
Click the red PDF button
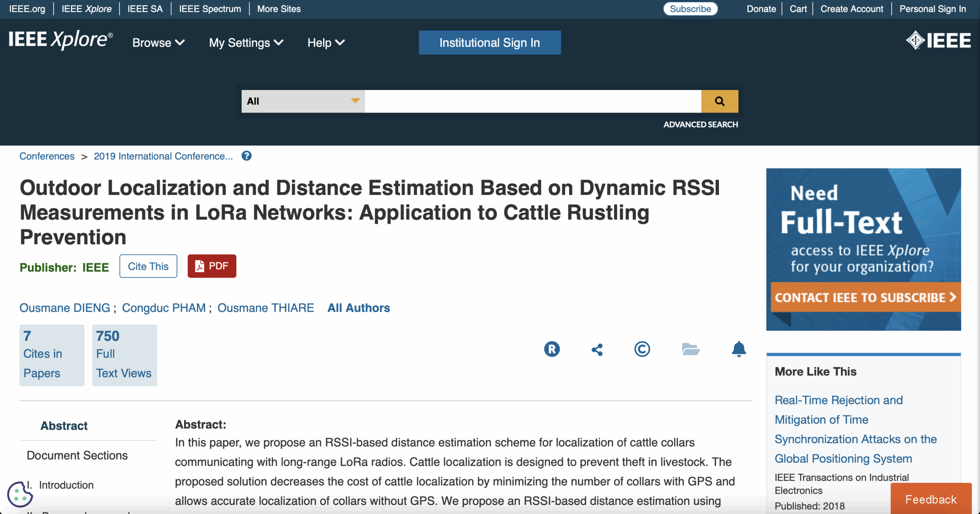pyautogui.click(x=212, y=266)
